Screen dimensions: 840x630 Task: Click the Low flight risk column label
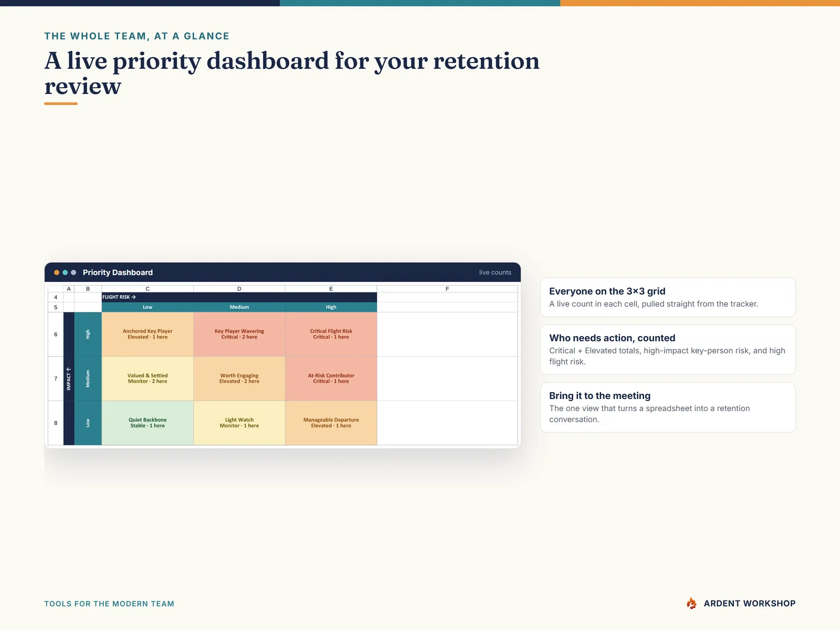point(148,307)
